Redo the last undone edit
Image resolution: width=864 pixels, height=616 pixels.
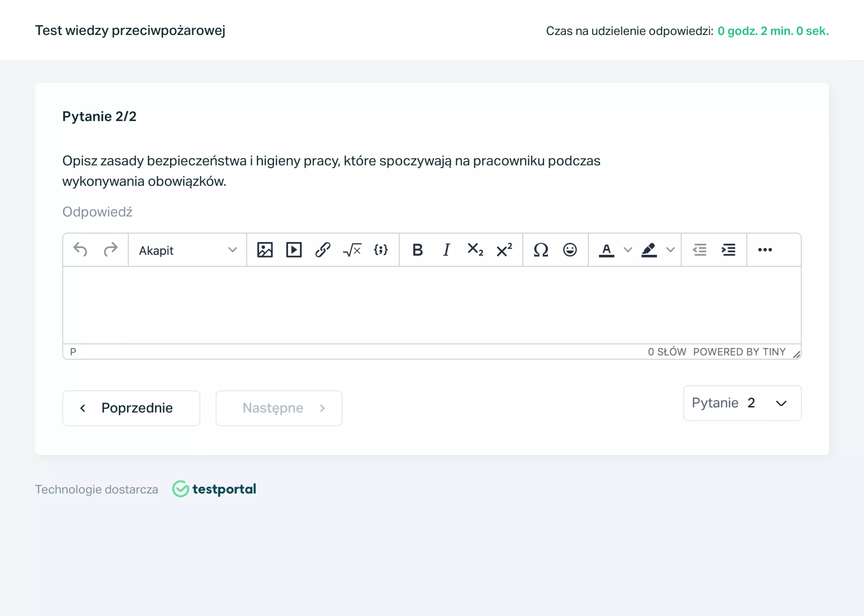110,250
